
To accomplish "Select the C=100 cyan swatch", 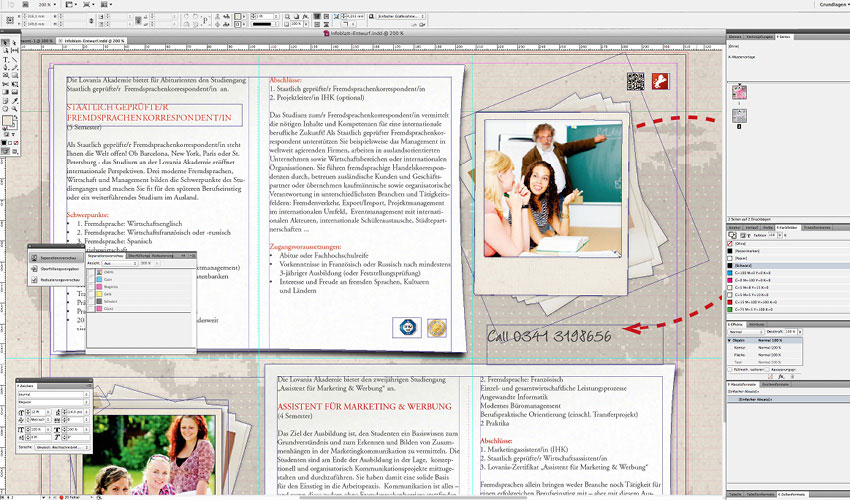I will pos(788,273).
